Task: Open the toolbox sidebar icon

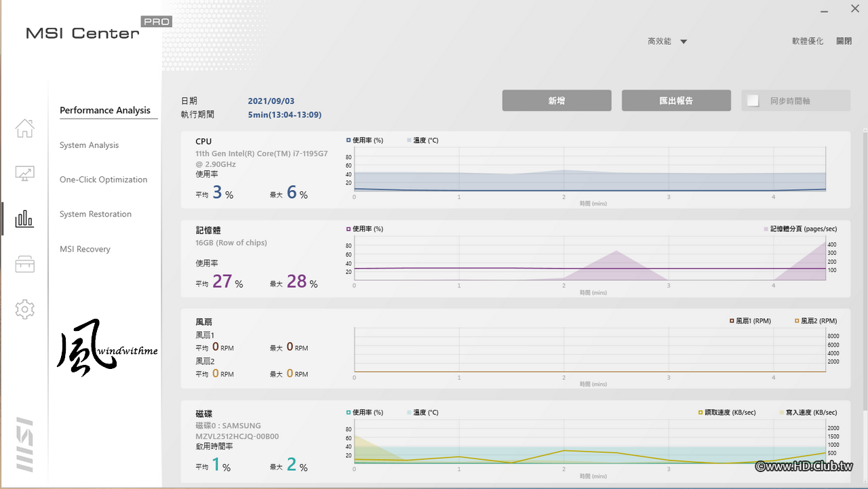Action: click(25, 263)
